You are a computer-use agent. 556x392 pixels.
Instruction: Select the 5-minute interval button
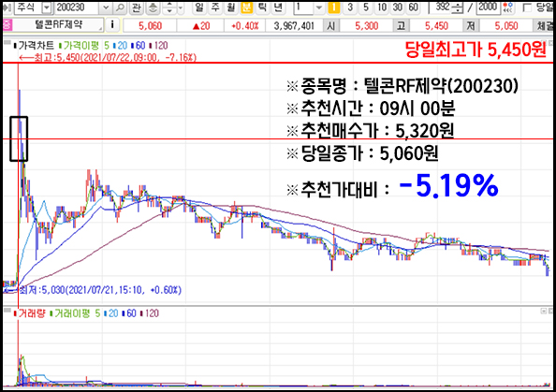(366, 7)
